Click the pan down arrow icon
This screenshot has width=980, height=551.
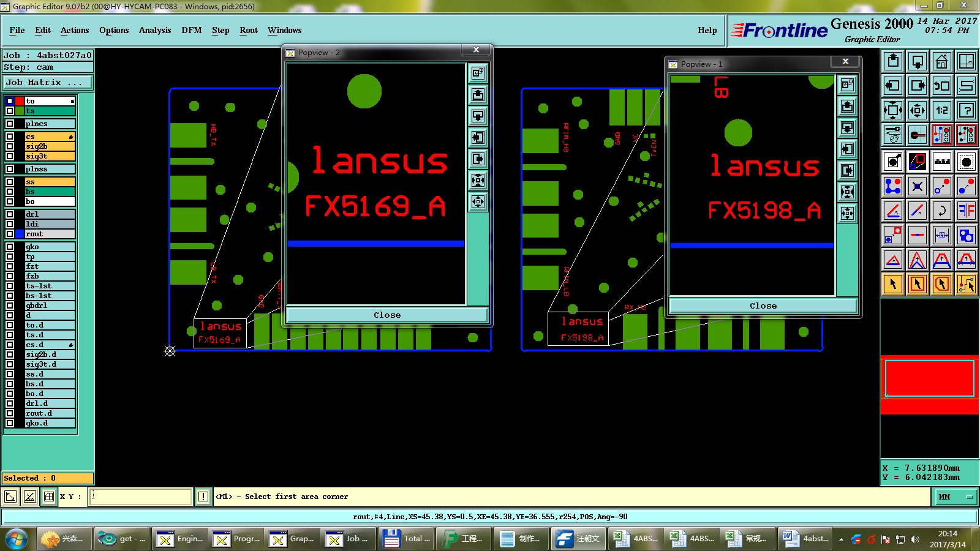pos(918,61)
